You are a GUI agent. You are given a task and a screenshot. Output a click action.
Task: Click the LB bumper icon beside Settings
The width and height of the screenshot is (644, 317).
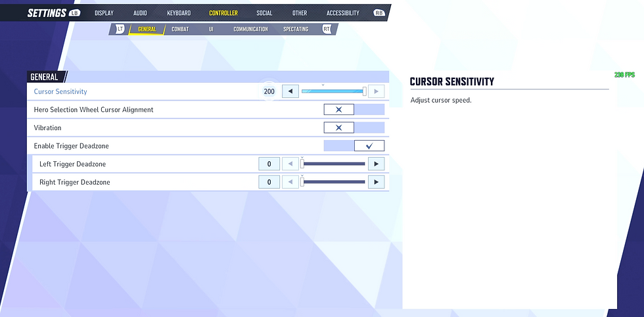pos(74,13)
